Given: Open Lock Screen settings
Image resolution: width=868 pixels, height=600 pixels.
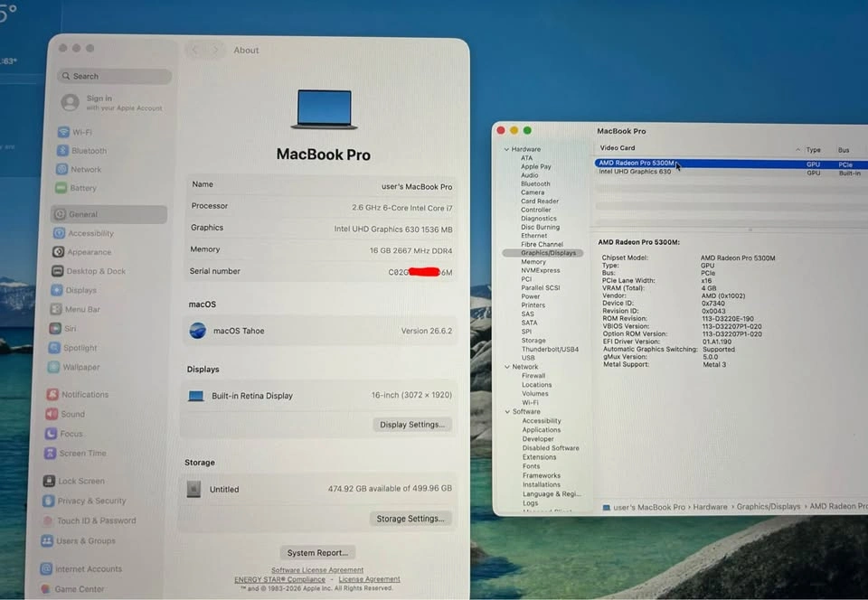Looking at the screenshot, I should point(73,481).
